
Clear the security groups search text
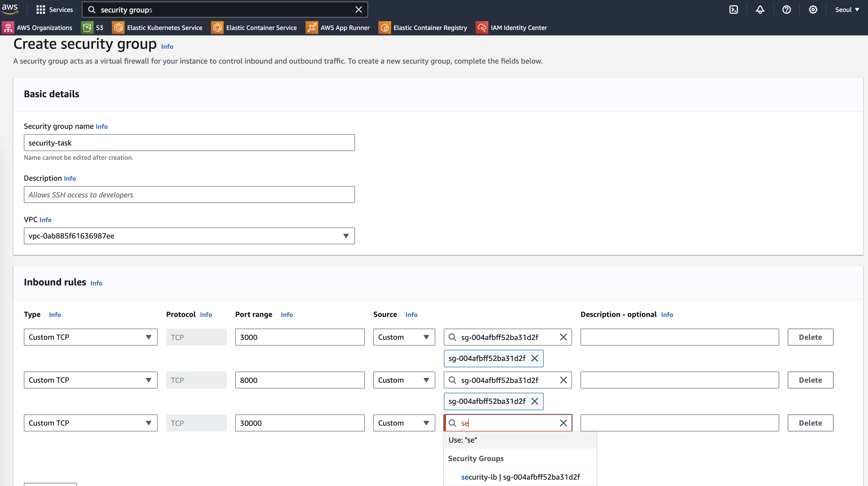(358, 10)
